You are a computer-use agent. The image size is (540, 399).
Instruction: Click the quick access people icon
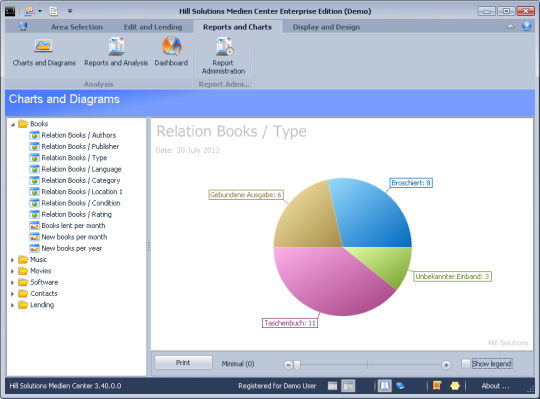click(x=29, y=11)
